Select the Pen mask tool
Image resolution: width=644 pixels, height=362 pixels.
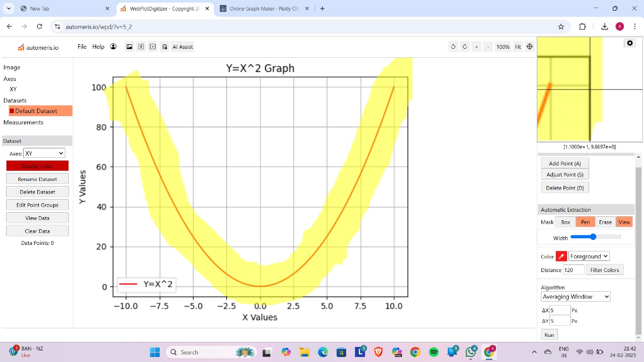point(585,222)
